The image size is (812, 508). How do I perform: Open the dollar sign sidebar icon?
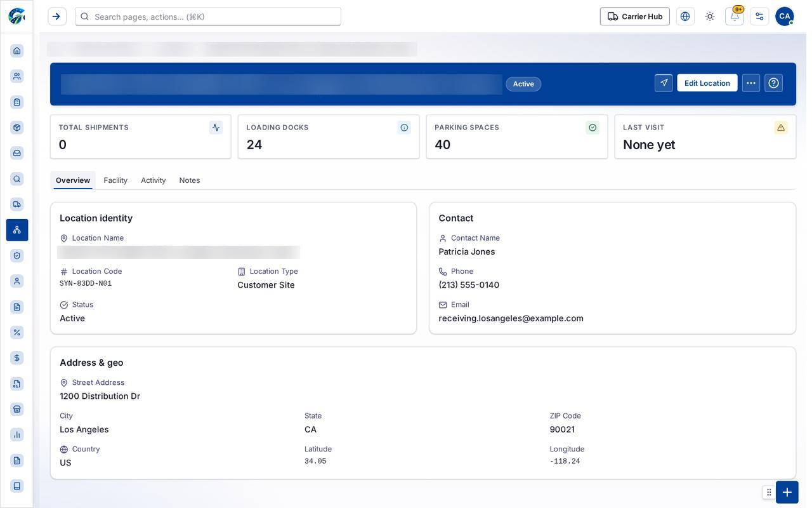(x=17, y=358)
